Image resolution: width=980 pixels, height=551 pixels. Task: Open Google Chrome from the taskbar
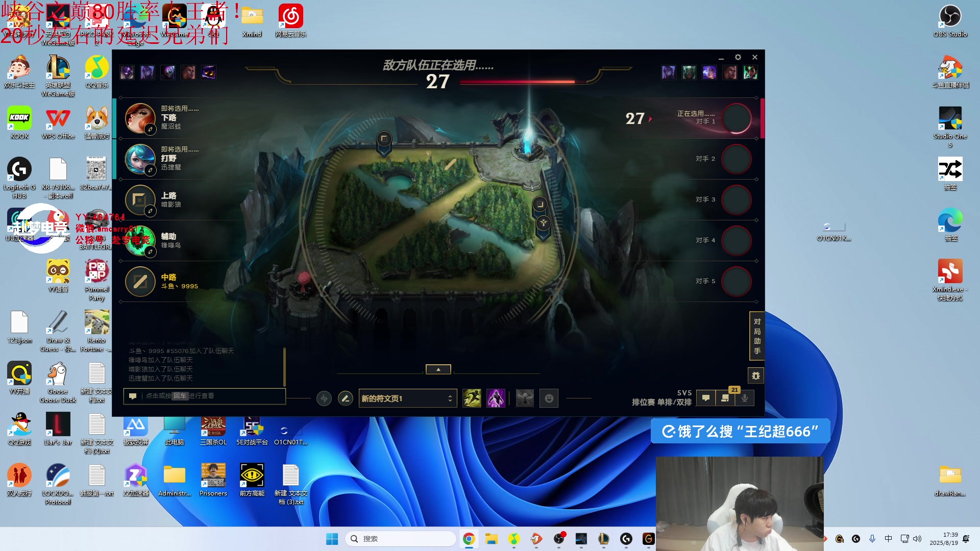click(x=469, y=539)
